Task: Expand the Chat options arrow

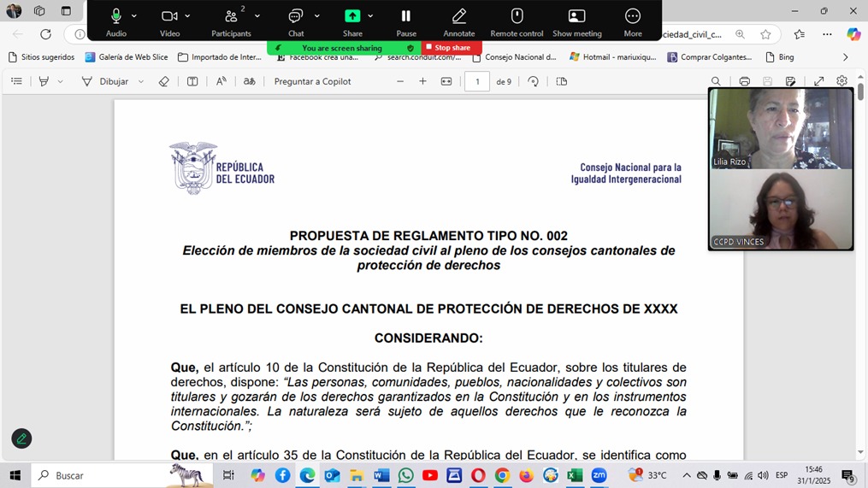Action: pyautogui.click(x=316, y=16)
